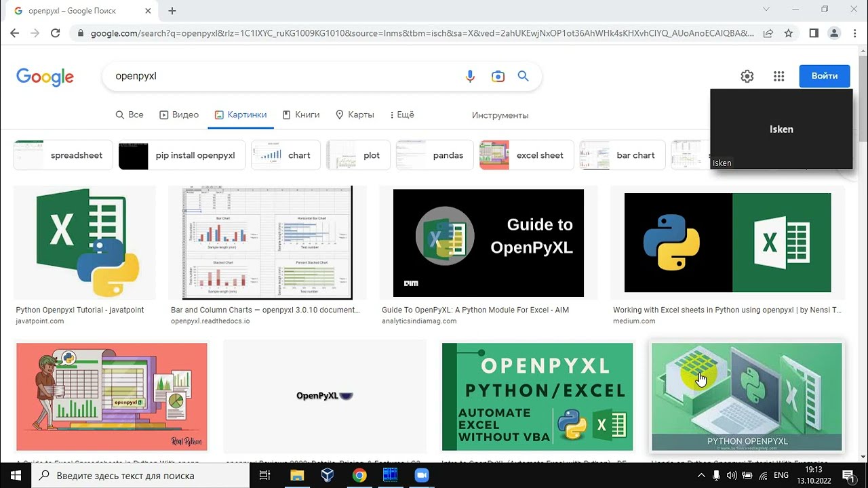The height and width of the screenshot is (488, 868).
Task: Open green PYTHON OPENPYXL laptop image
Action: coord(747,396)
